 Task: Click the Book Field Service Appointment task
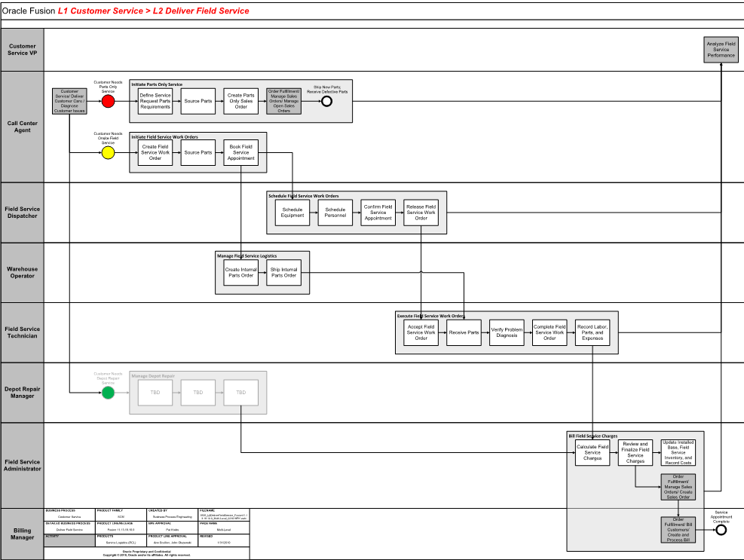[240, 152]
